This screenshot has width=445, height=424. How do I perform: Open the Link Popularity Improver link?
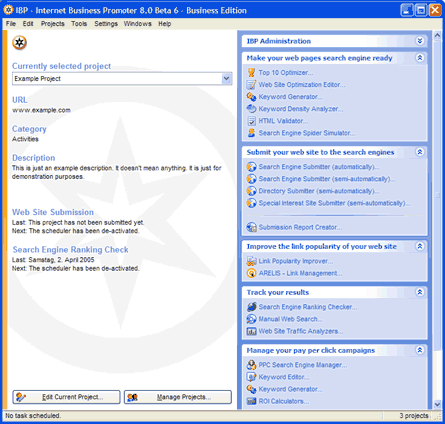pos(296,261)
